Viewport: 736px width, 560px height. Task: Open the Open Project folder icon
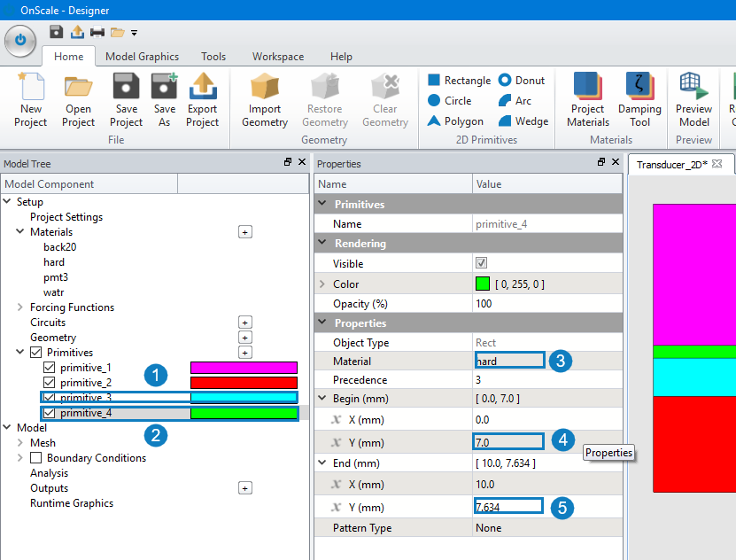click(x=78, y=86)
